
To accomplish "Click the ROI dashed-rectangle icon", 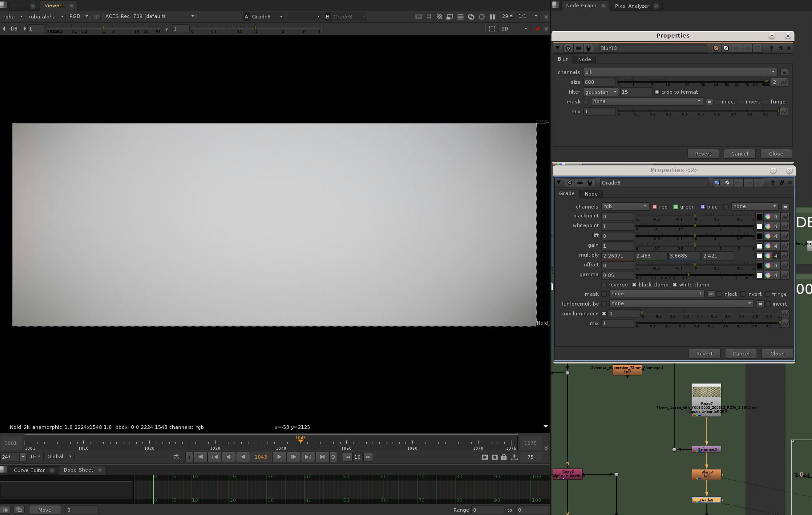I will (492, 29).
